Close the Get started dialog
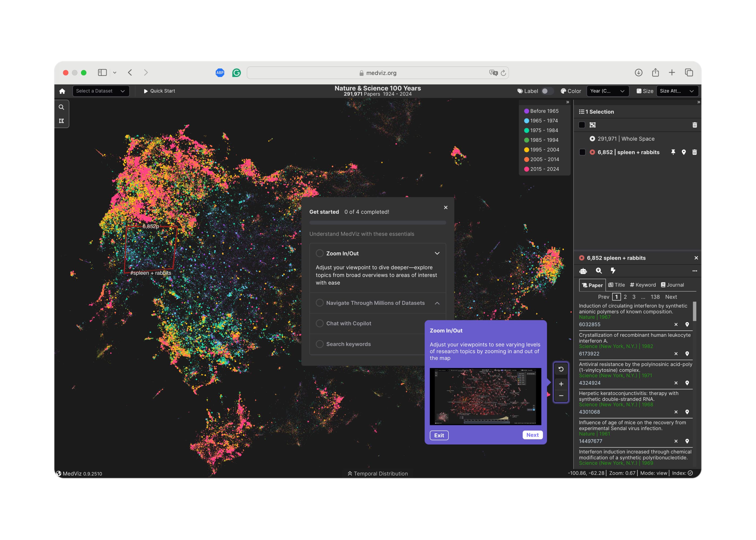756x540 pixels. click(x=446, y=207)
